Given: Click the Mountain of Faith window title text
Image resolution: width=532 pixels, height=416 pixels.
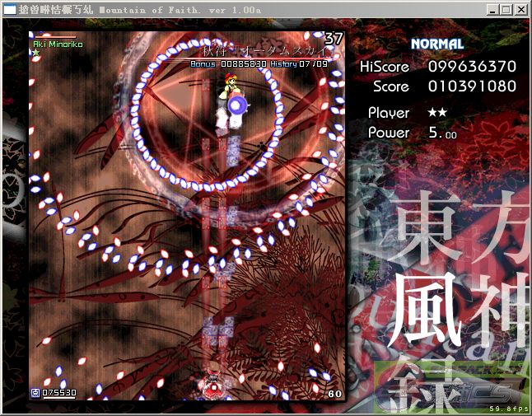Looking at the screenshot, I should coord(140,10).
